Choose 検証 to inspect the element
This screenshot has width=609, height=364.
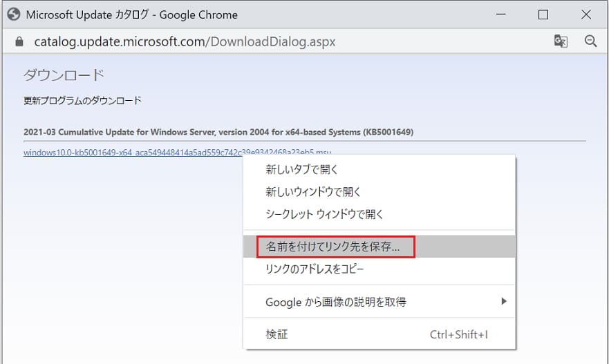tap(277, 335)
